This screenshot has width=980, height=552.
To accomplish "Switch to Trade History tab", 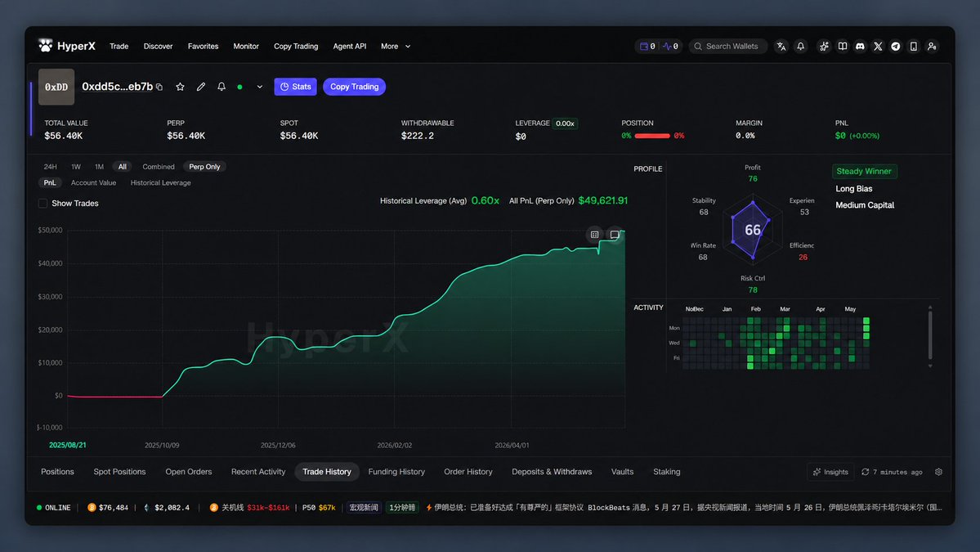I will [327, 472].
